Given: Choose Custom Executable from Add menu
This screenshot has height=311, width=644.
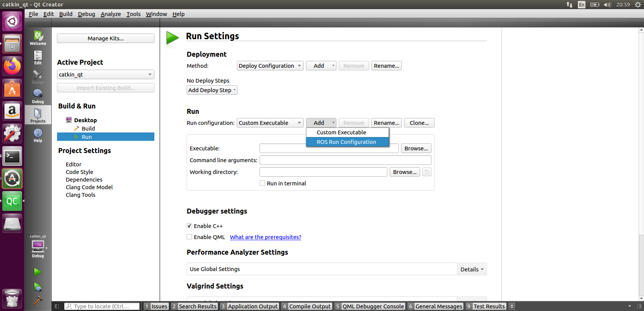Looking at the screenshot, I should pos(347,132).
